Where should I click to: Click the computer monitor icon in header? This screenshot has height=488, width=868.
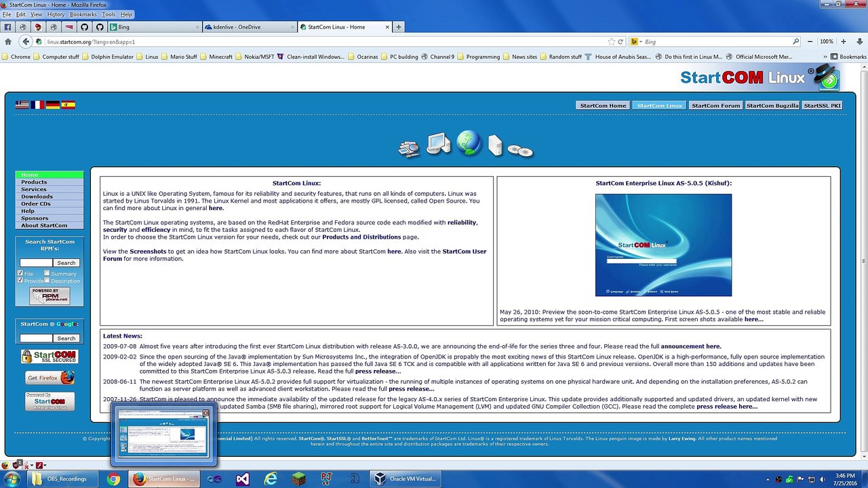(x=439, y=144)
